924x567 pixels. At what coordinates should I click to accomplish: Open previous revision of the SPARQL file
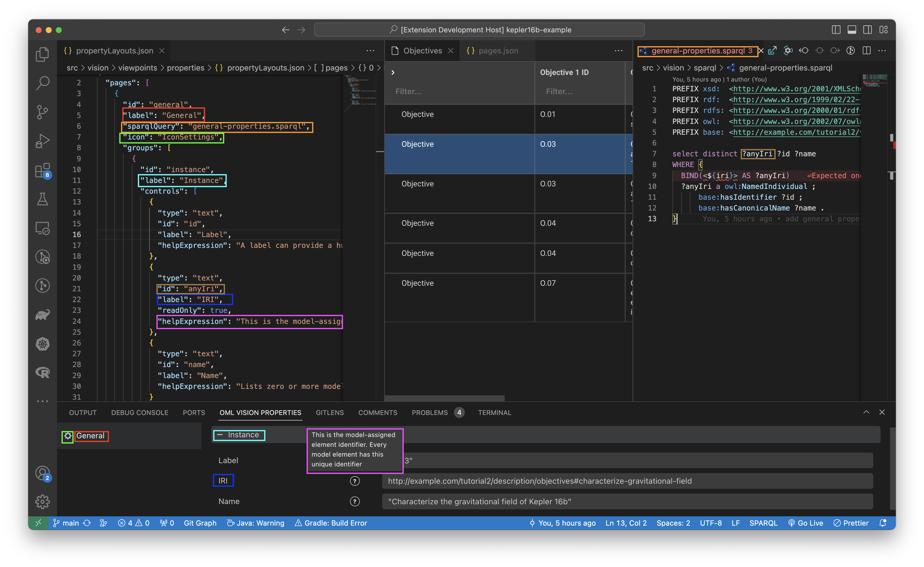point(803,51)
